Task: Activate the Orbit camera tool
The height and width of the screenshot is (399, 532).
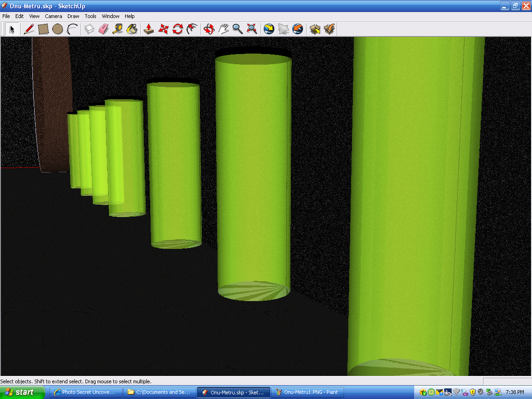Action: 209,29
